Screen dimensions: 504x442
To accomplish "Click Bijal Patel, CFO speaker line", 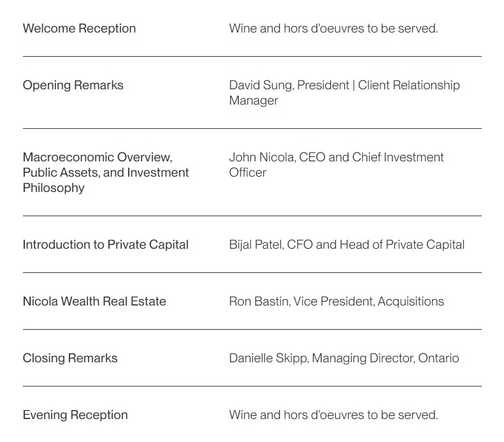I will pyautogui.click(x=347, y=245).
